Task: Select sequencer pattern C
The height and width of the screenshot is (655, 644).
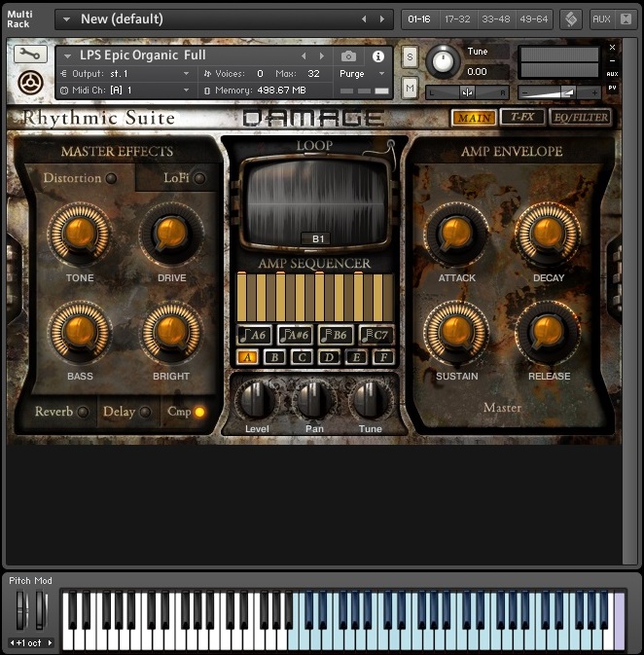Action: click(302, 357)
